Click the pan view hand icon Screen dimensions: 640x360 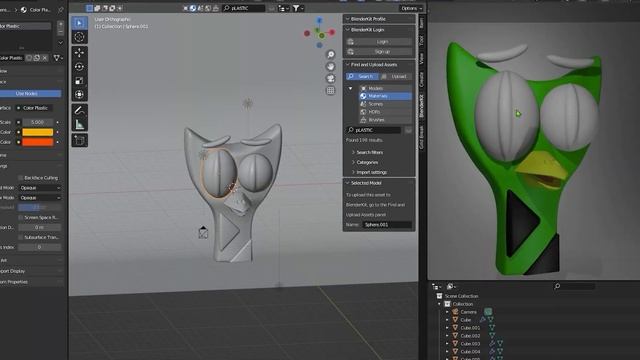click(331, 67)
